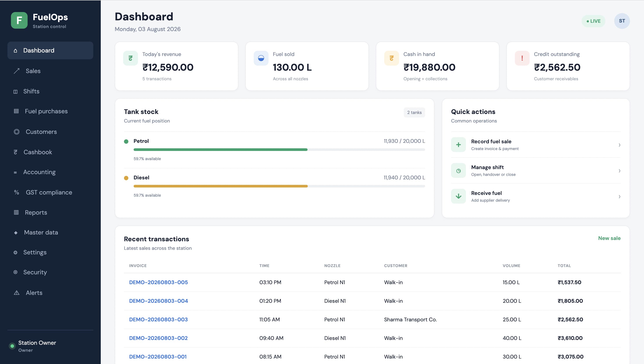The image size is (644, 364).
Task: Click the Security icon in sidebar
Action: pyautogui.click(x=16, y=272)
